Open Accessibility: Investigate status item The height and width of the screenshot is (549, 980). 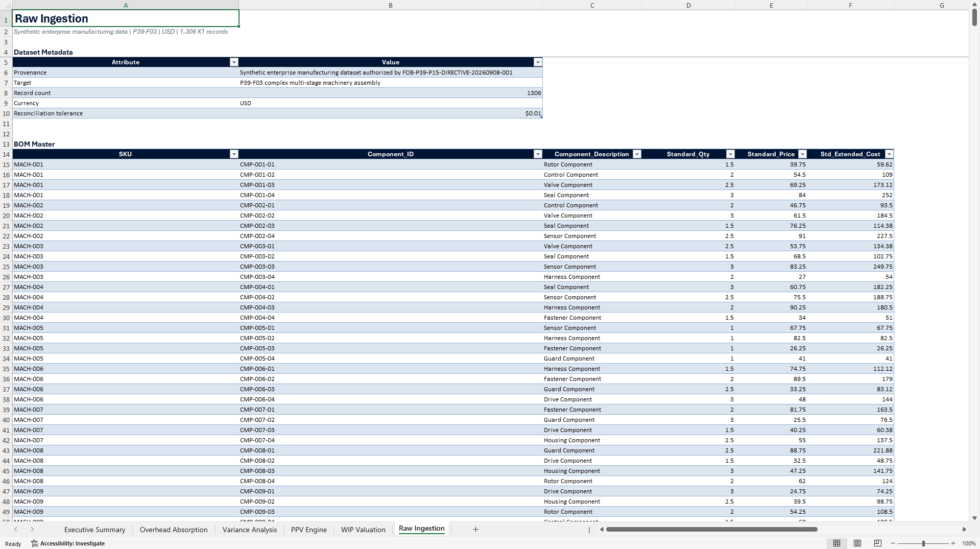click(x=68, y=543)
